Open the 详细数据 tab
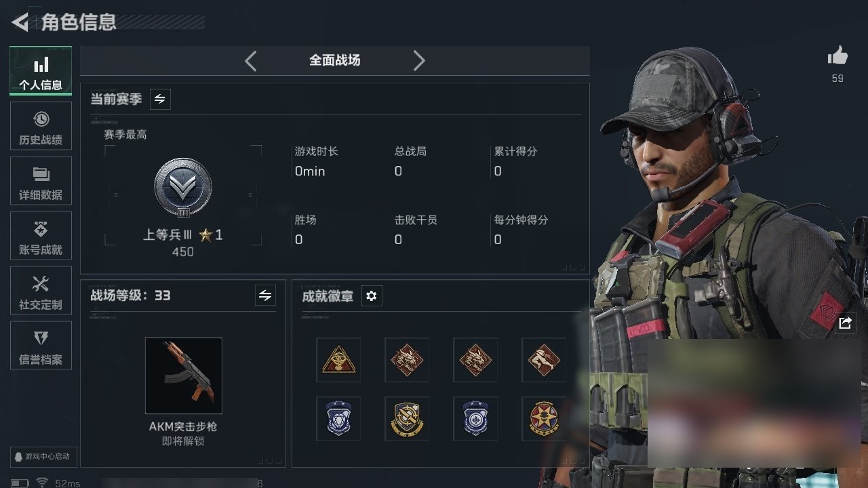 pos(41,181)
